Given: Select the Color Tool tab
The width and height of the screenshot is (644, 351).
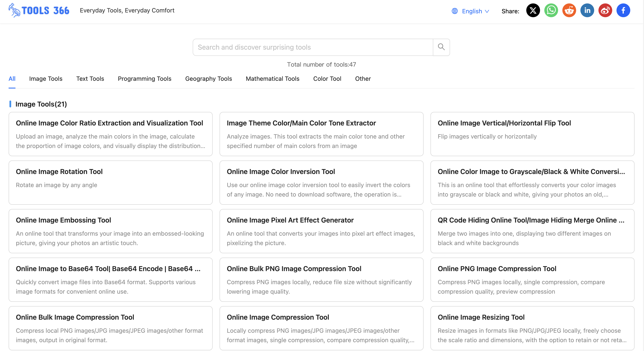Looking at the screenshot, I should click(327, 78).
